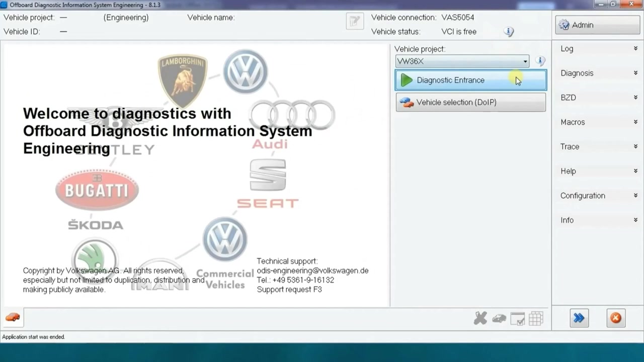This screenshot has width=644, height=362.
Task: Click the "(Engineering)" label text
Action: tap(126, 18)
